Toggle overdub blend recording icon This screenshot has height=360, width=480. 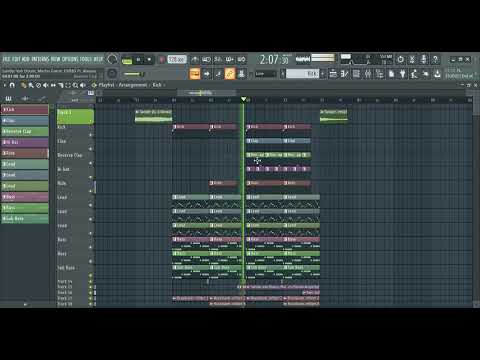230,60
